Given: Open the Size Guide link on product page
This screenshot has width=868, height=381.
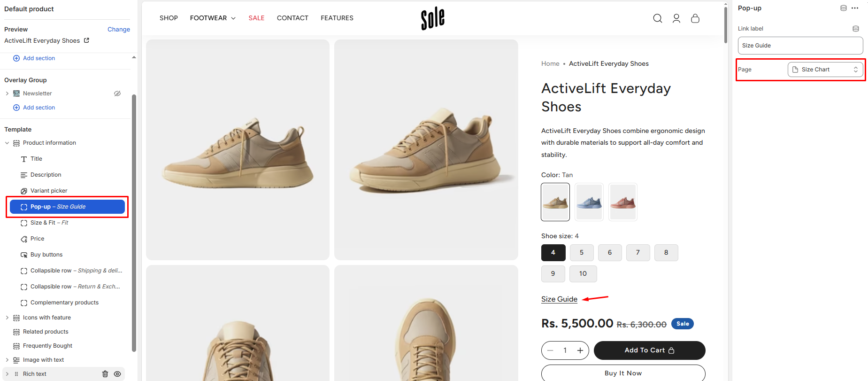Looking at the screenshot, I should click(x=559, y=299).
